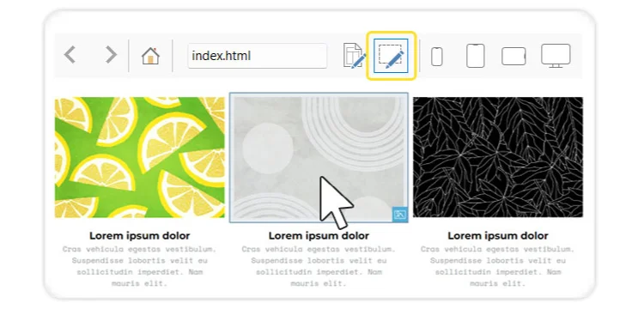Click paragraph under gray circles image
The image size is (644, 309).
pos(319,266)
